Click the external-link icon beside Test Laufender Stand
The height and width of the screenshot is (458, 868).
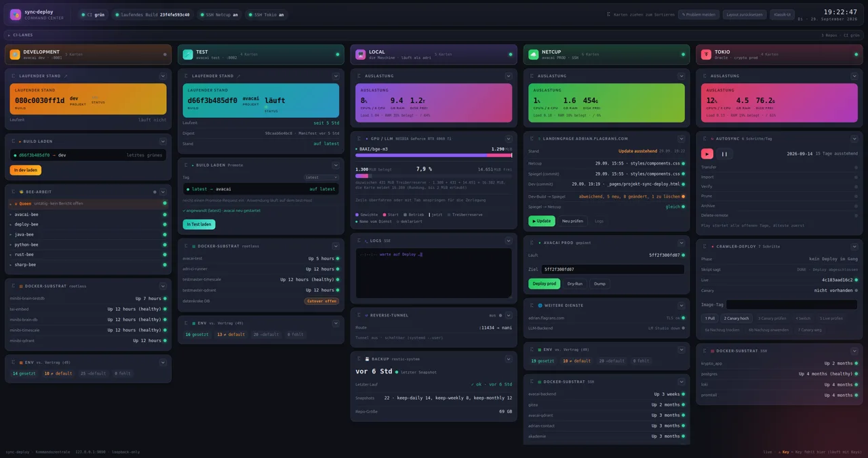pos(239,76)
